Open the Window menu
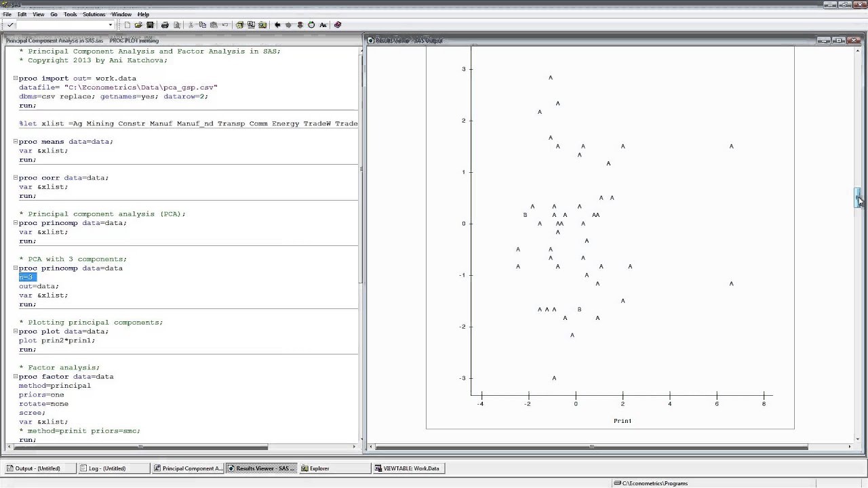 pyautogui.click(x=121, y=14)
